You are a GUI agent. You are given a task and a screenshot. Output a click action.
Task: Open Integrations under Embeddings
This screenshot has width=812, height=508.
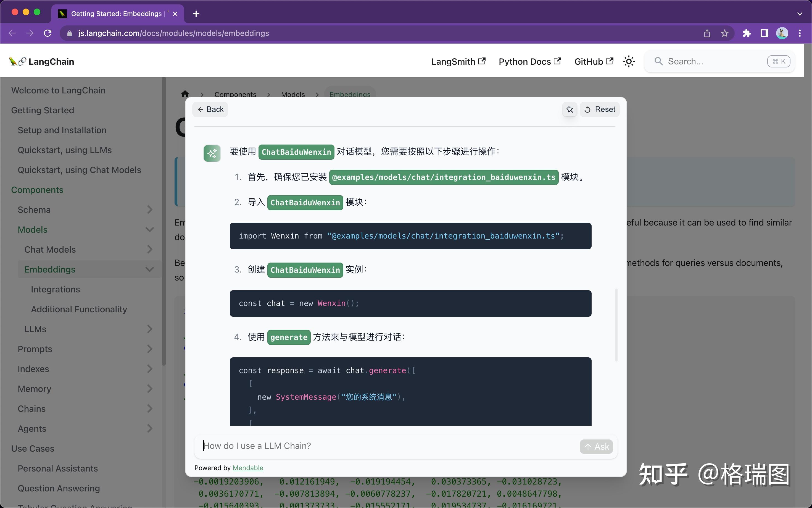click(x=56, y=289)
